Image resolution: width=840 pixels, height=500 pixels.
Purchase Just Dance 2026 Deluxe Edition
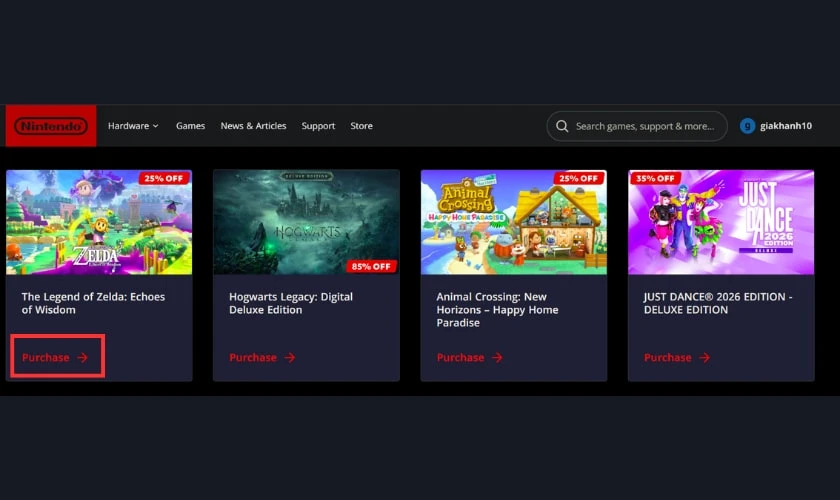tap(677, 357)
